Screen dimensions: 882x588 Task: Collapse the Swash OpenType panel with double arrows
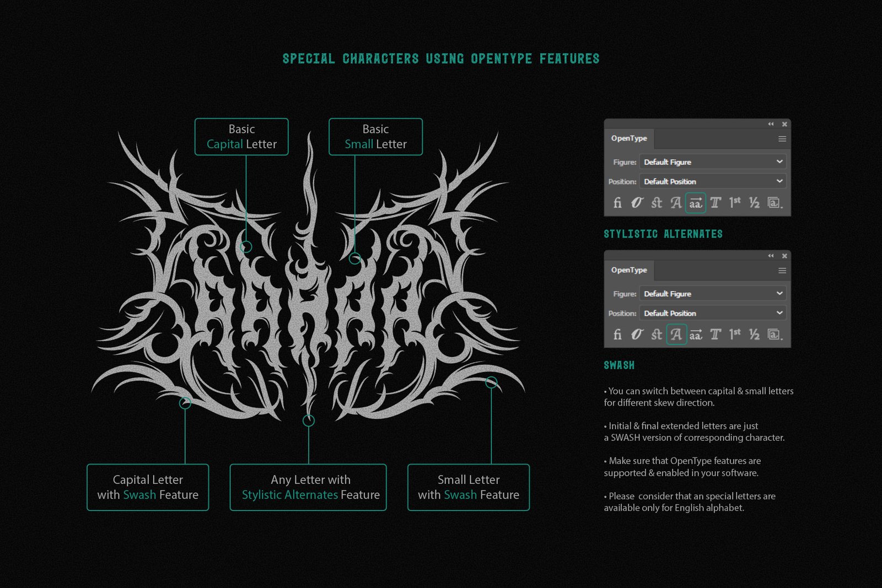(771, 256)
